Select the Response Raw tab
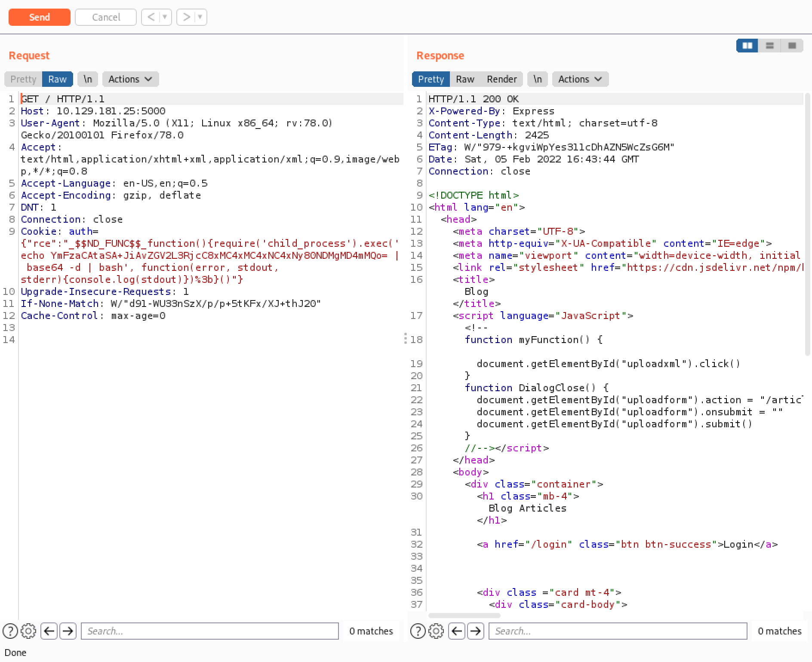This screenshot has height=662, width=812. click(465, 79)
